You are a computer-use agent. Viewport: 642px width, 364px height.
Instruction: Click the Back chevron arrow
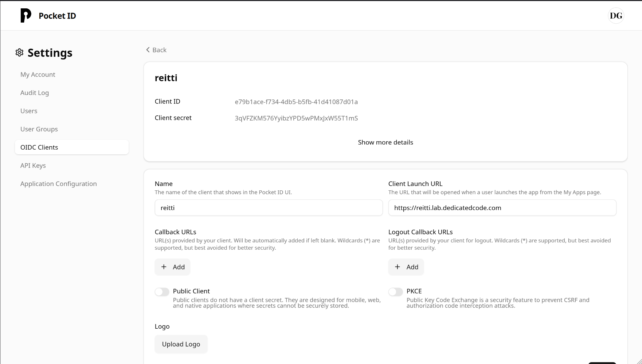(x=148, y=50)
